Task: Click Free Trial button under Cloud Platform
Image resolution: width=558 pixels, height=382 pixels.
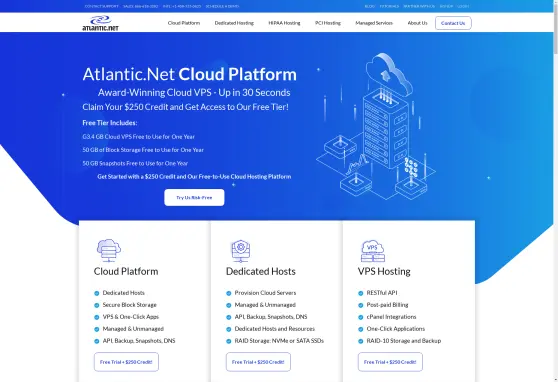Action: click(126, 362)
